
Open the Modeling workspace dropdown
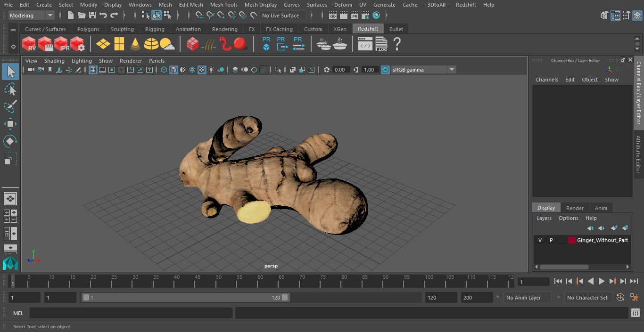click(32, 16)
